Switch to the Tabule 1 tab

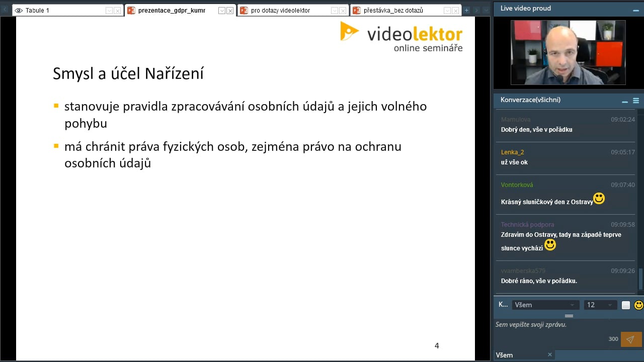[x=67, y=10]
